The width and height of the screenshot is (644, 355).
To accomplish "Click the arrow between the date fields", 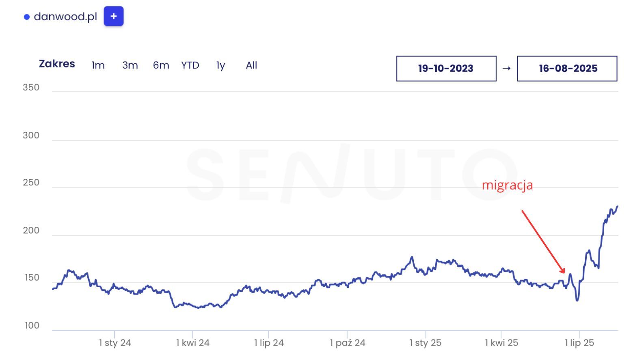I will point(506,68).
